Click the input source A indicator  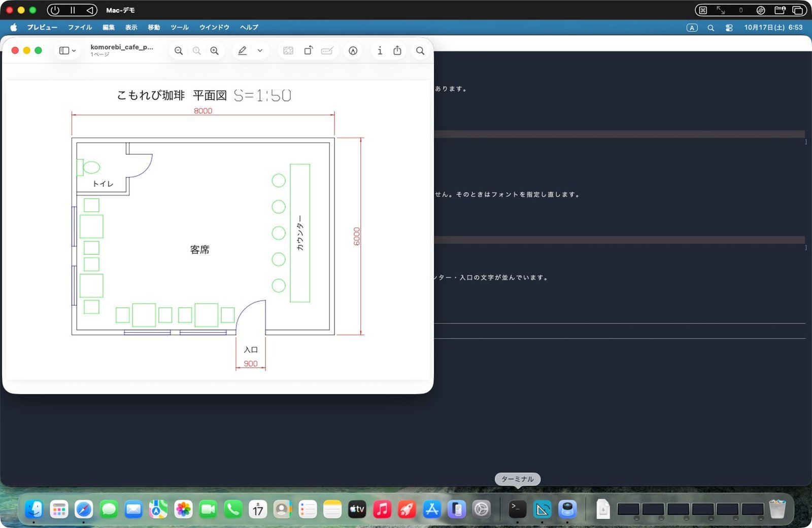pos(692,28)
